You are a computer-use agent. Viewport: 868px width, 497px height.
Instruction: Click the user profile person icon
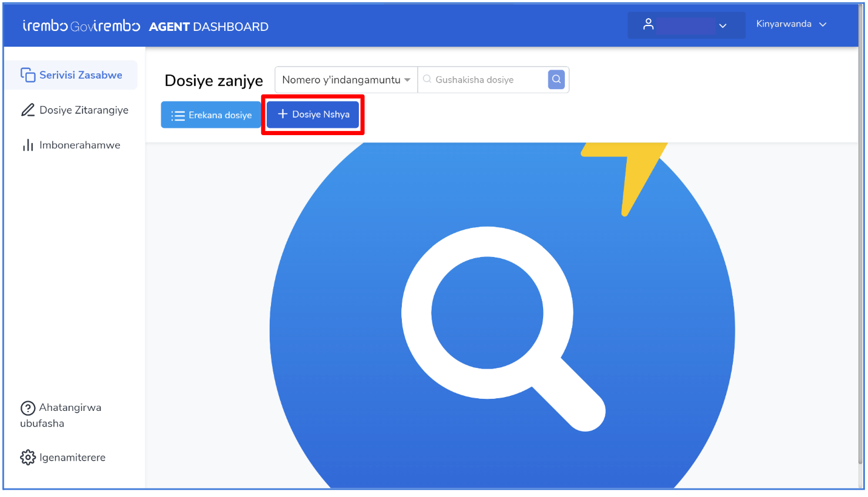(x=649, y=25)
